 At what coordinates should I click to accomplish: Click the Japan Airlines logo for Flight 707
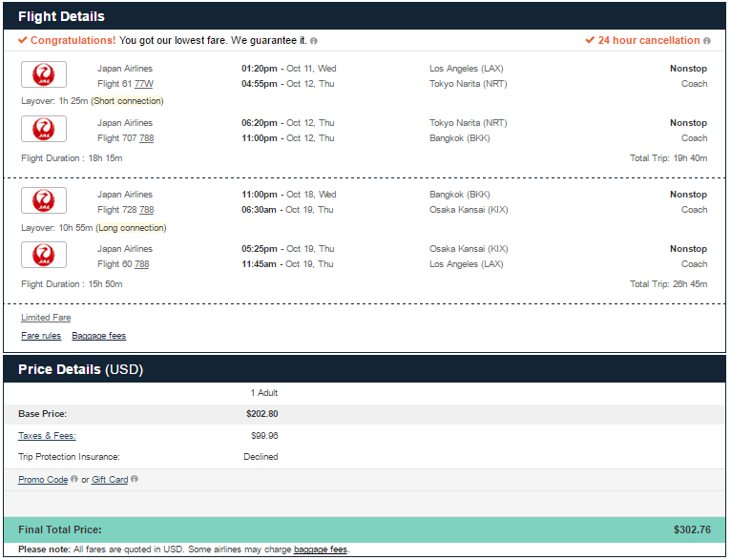pyautogui.click(x=44, y=129)
